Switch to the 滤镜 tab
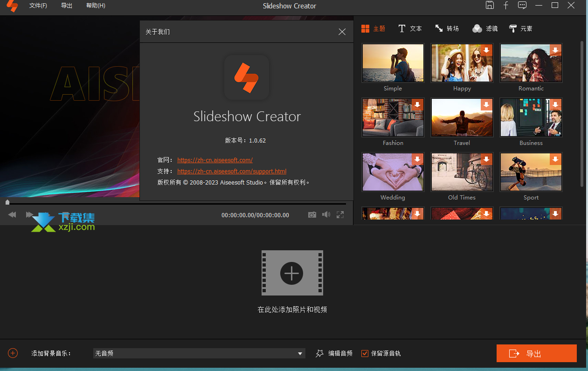Image resolution: width=588 pixels, height=371 pixels. pos(485,28)
